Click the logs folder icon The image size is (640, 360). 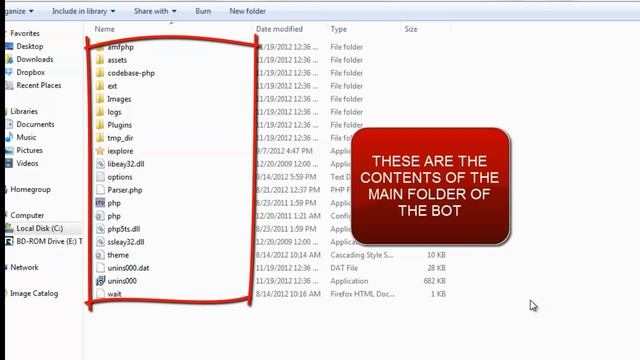pyautogui.click(x=100, y=112)
